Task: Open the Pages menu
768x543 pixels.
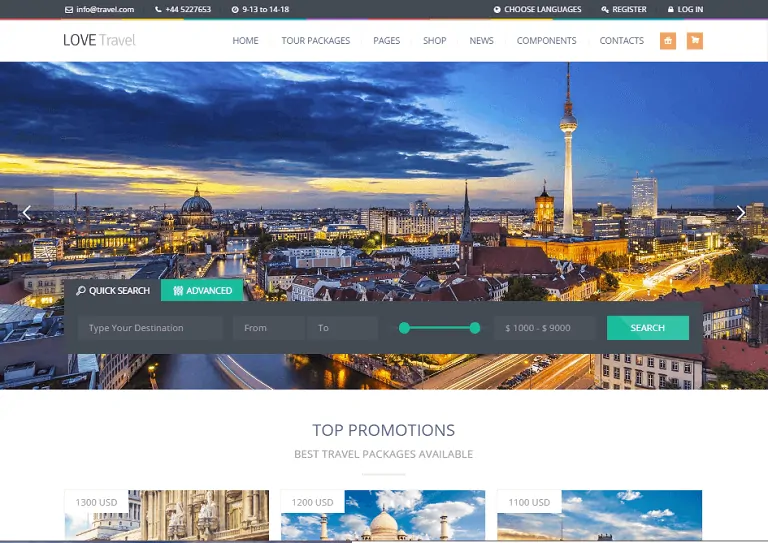Action: (386, 41)
